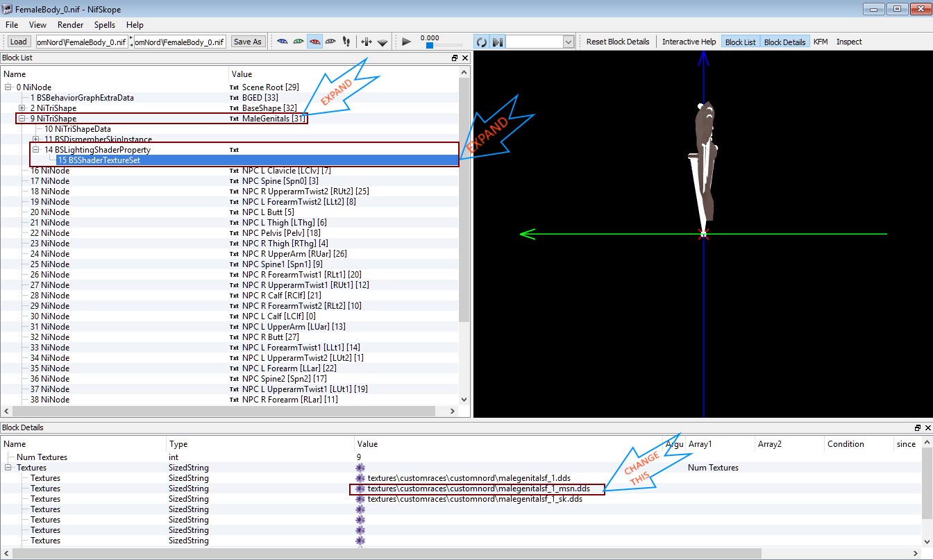The height and width of the screenshot is (560, 933).
Task: Click the Flip view icon in toolbar
Action: pos(367,42)
